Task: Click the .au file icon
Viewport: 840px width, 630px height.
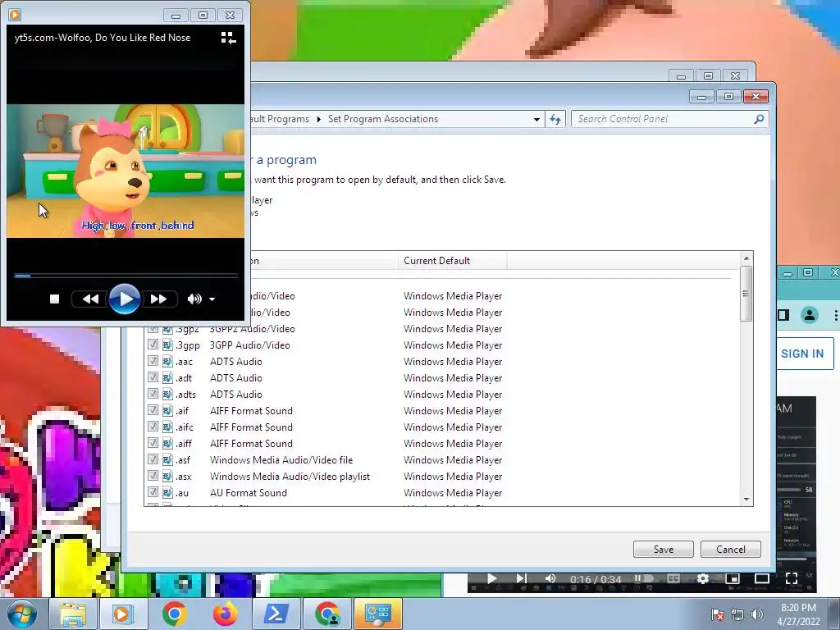Action: [x=167, y=493]
